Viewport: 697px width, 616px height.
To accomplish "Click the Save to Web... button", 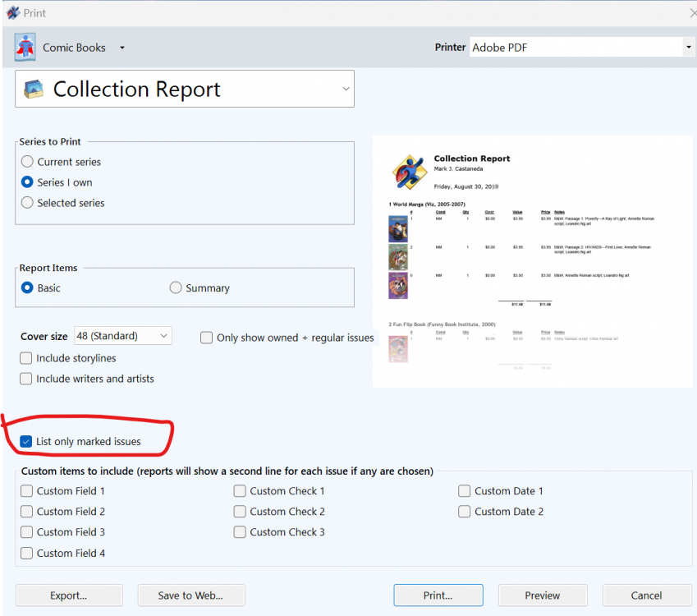I will point(191,595).
